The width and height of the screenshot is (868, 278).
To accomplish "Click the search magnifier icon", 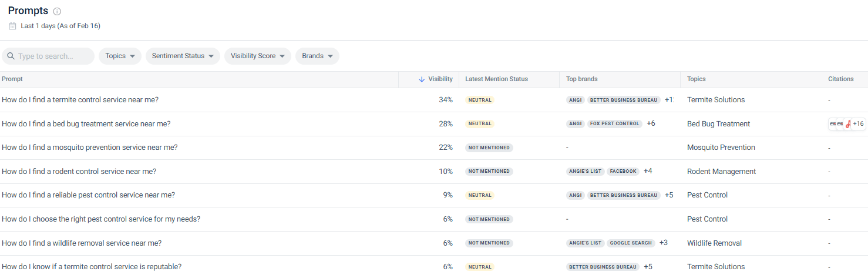I will pyautogui.click(x=11, y=56).
